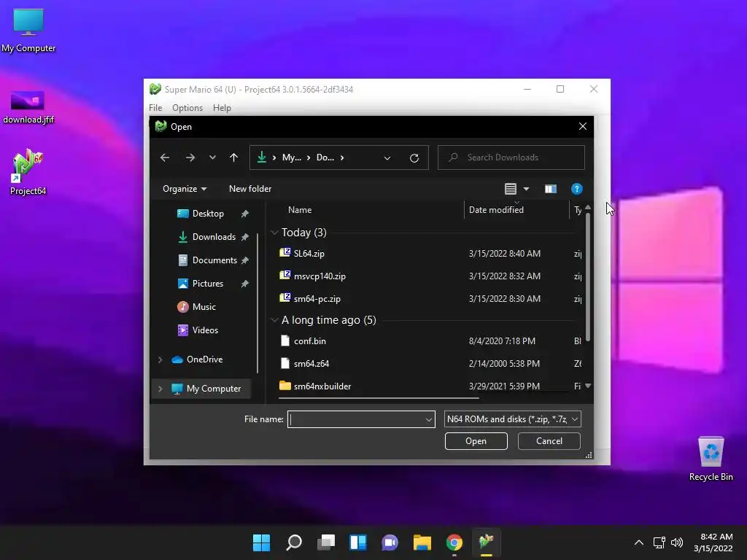Click the Downloads breadcrumb segment
Image resolution: width=747 pixels, height=560 pixels.
325,157
